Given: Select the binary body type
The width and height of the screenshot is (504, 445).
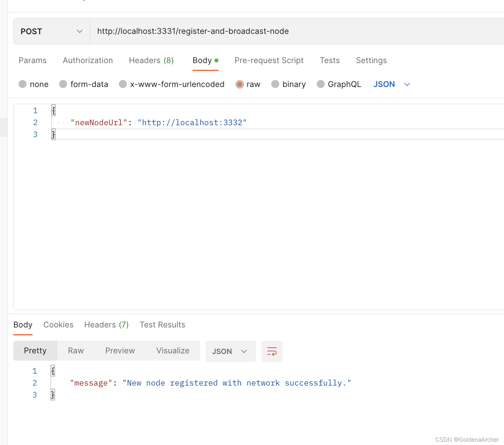Looking at the screenshot, I should [x=288, y=84].
